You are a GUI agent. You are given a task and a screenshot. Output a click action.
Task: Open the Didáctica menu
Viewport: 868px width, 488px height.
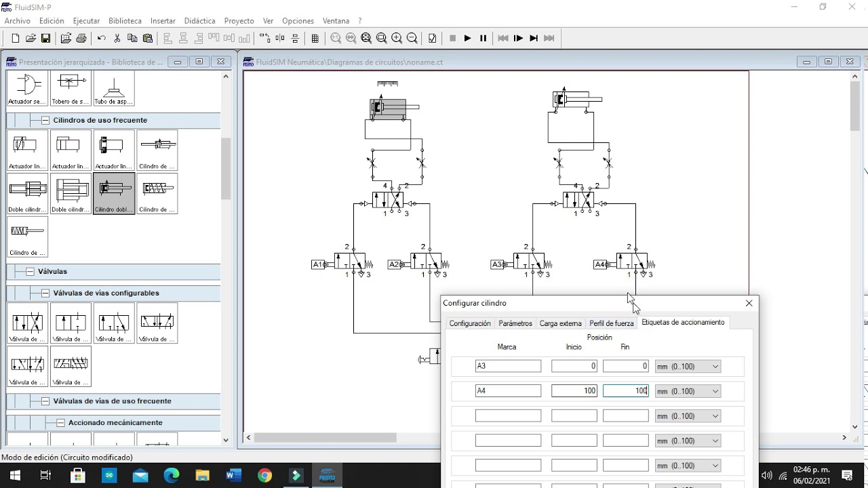pyautogui.click(x=200, y=21)
